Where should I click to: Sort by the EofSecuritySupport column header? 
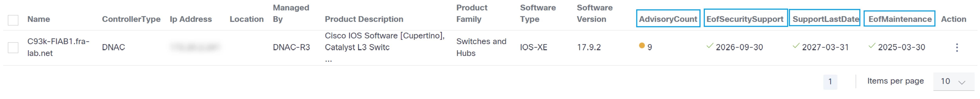point(745,19)
